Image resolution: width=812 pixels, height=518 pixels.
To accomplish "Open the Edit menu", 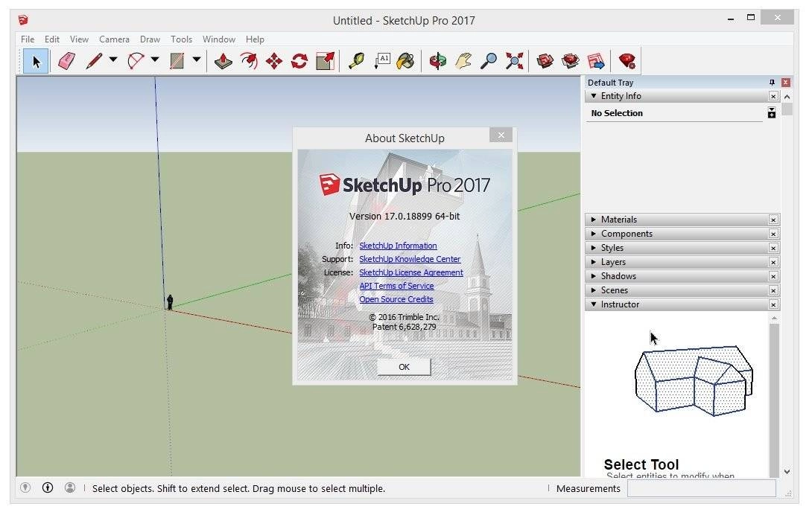I will click(52, 39).
